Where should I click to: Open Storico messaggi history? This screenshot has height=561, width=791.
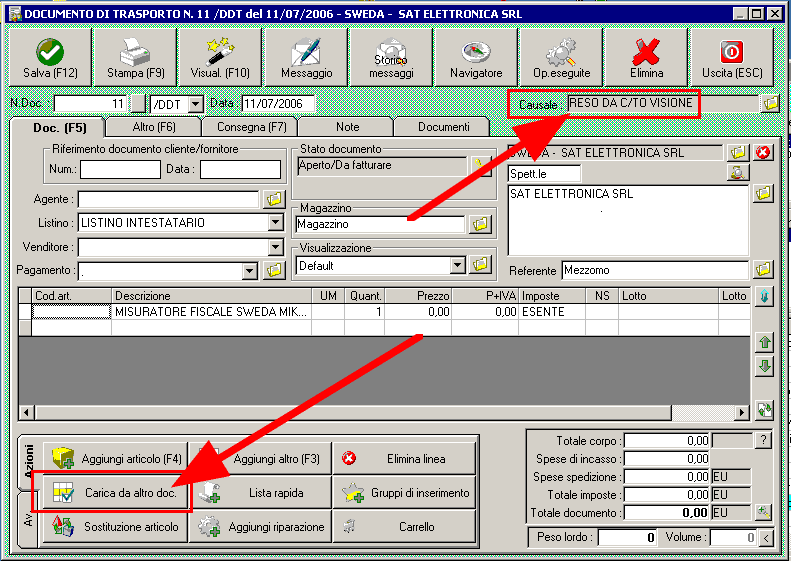click(x=391, y=57)
